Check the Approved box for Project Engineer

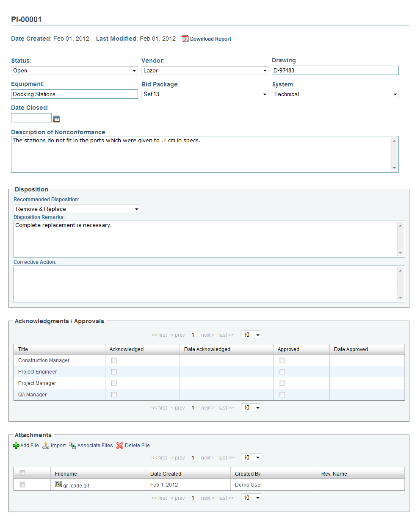tap(282, 372)
